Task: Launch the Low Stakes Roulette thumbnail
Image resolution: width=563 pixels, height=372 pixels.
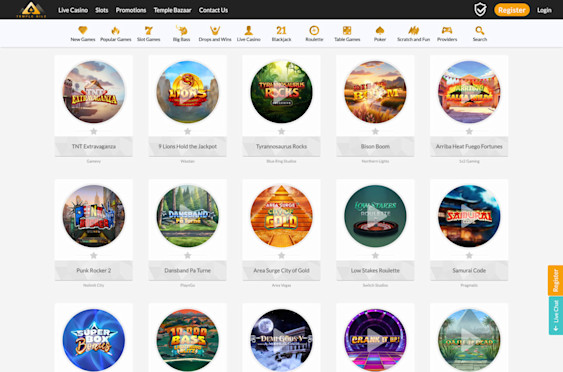Action: (375, 216)
